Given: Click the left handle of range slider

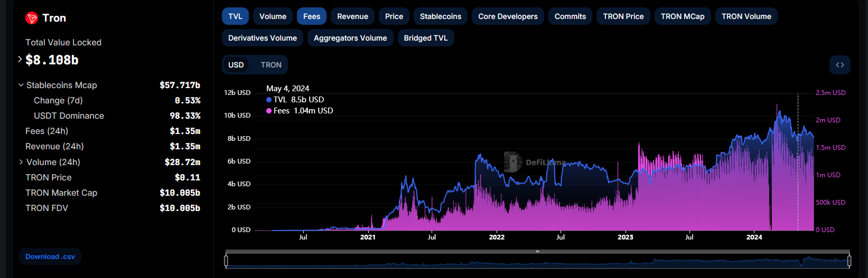Looking at the screenshot, I should pos(226,261).
